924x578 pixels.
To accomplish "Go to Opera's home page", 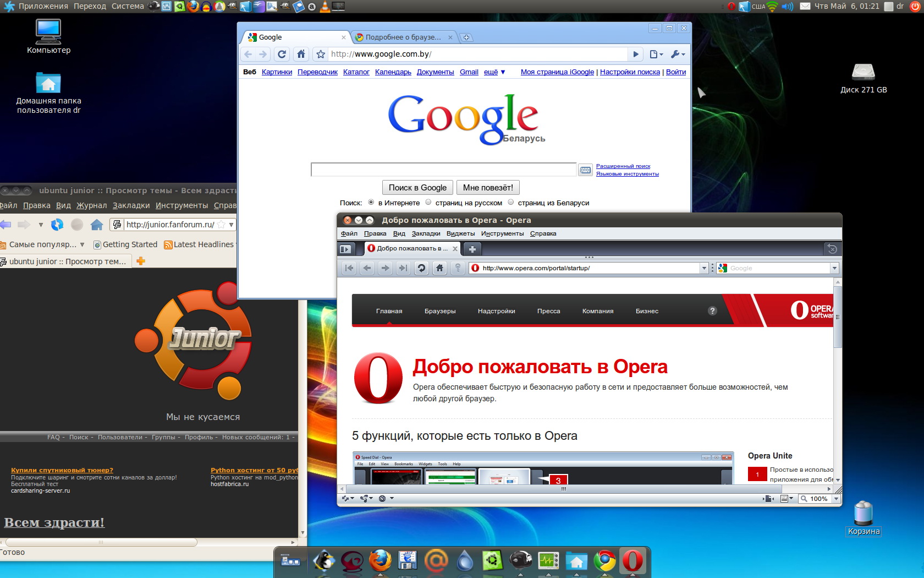I will click(x=439, y=268).
